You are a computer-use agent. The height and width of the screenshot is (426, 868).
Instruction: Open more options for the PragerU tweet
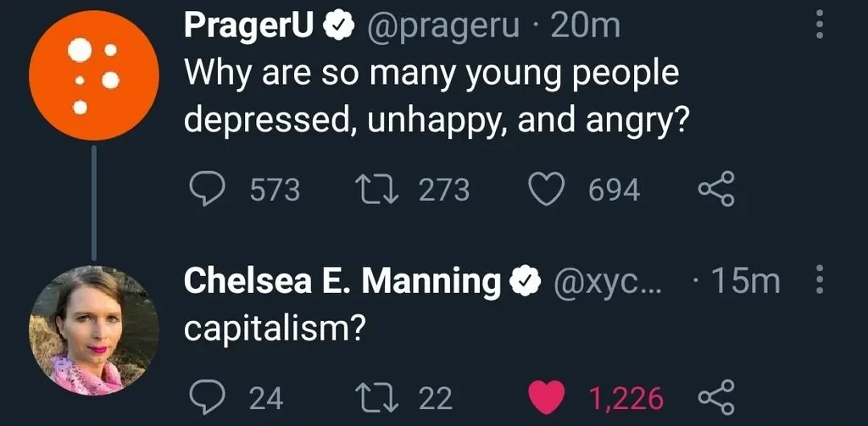click(x=819, y=27)
